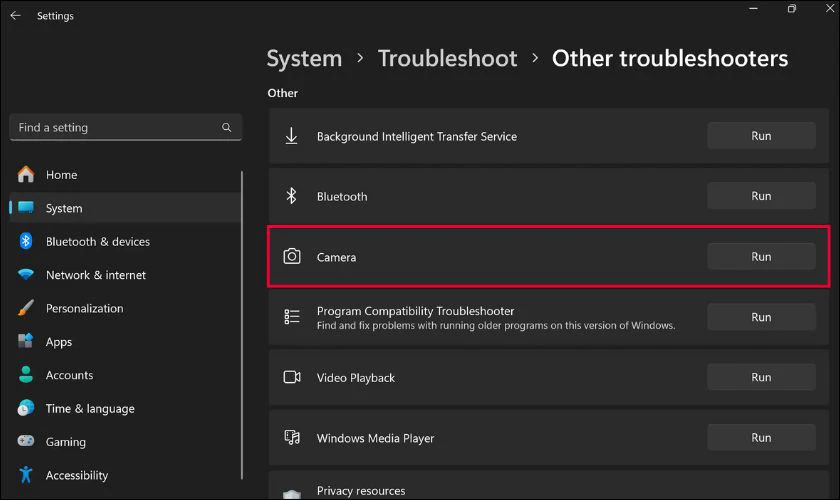Click the Other section label
The width and height of the screenshot is (840, 500).
click(x=282, y=93)
